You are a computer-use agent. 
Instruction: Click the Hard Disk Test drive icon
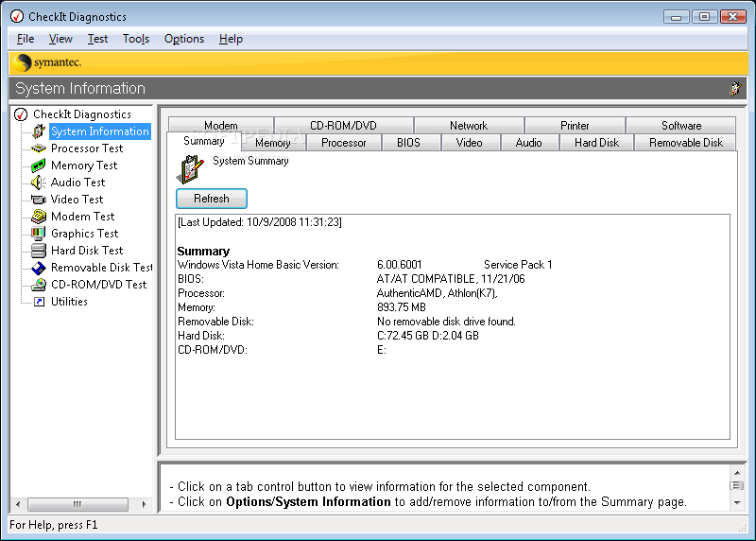pyautogui.click(x=39, y=251)
